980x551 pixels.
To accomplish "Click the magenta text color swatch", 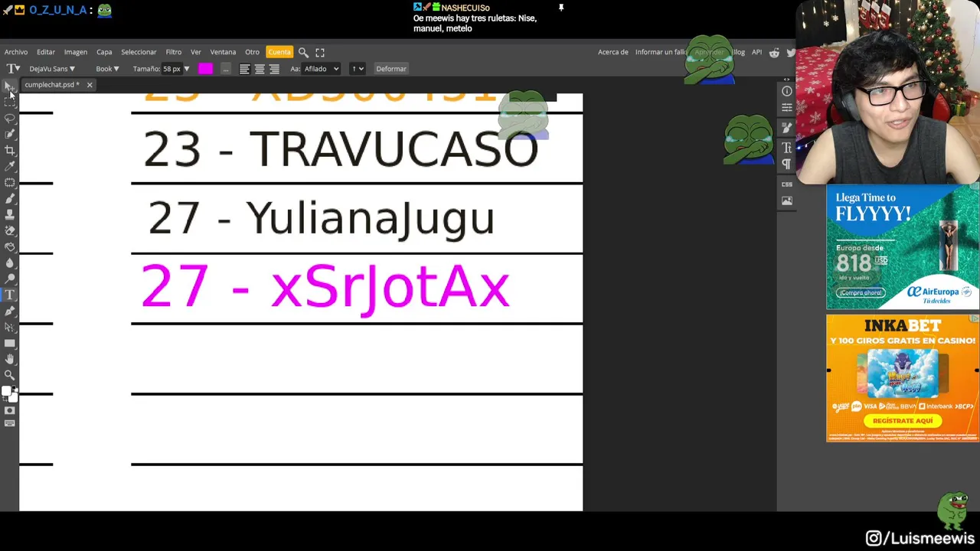I will [205, 69].
